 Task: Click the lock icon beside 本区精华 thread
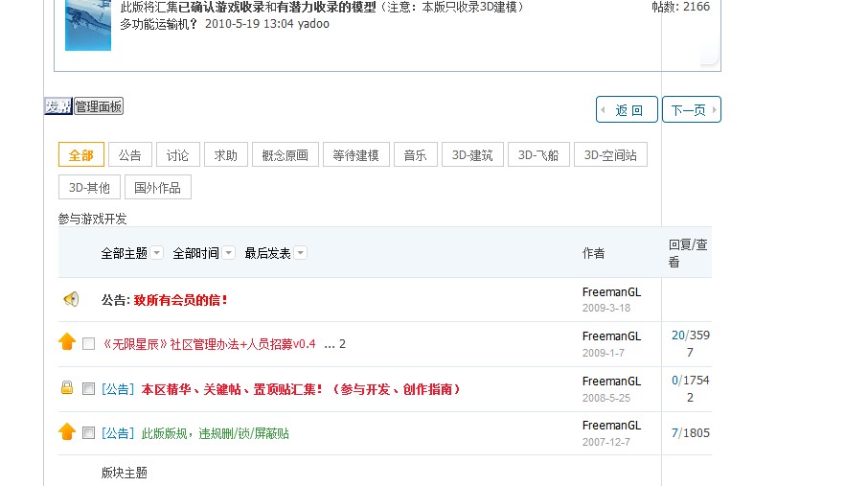(x=67, y=388)
